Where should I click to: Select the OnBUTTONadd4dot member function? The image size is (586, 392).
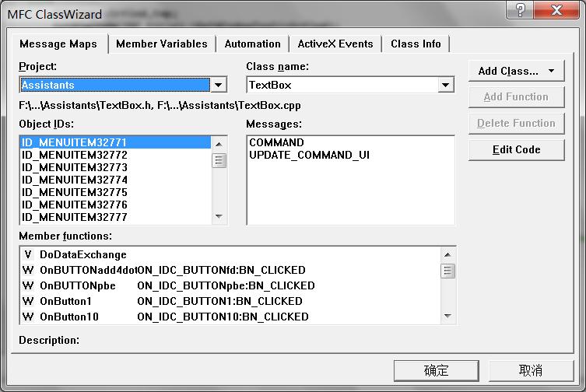tap(230, 270)
